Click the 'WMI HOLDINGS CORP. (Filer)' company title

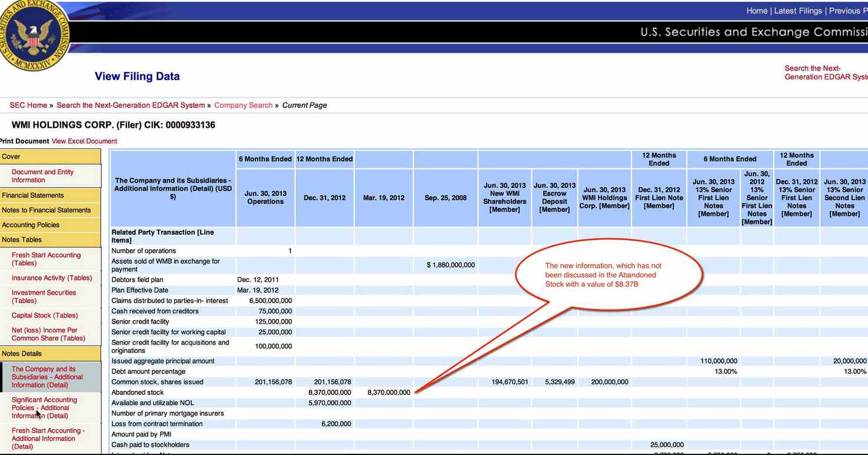114,125
